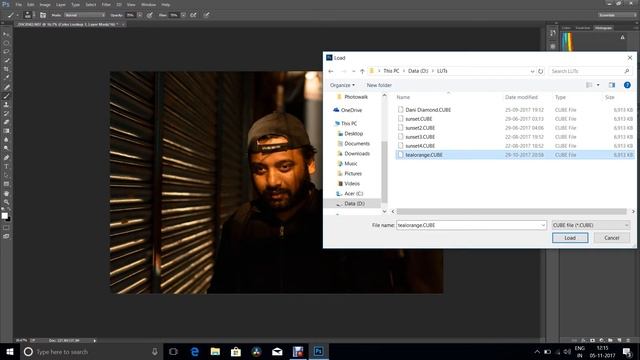Select the Crop tool
This screenshot has height=360, width=640.
click(6, 69)
